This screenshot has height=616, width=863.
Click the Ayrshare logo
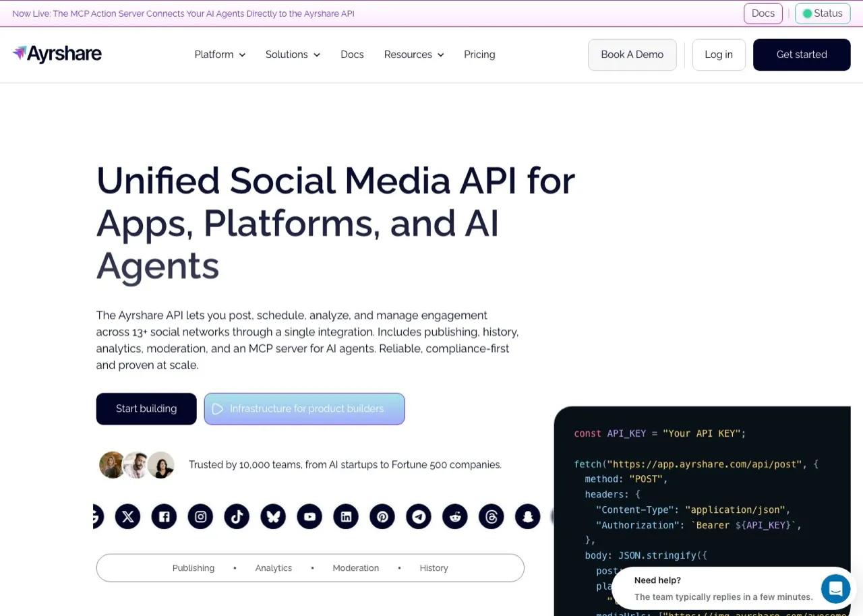coord(57,54)
